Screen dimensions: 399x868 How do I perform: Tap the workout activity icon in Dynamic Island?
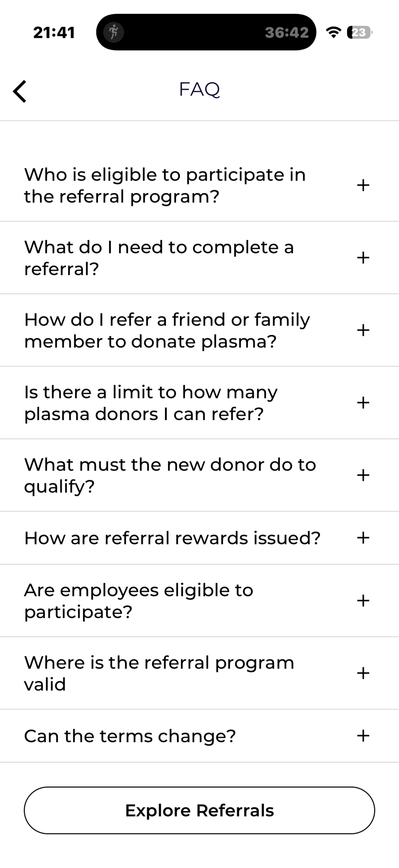point(114,33)
